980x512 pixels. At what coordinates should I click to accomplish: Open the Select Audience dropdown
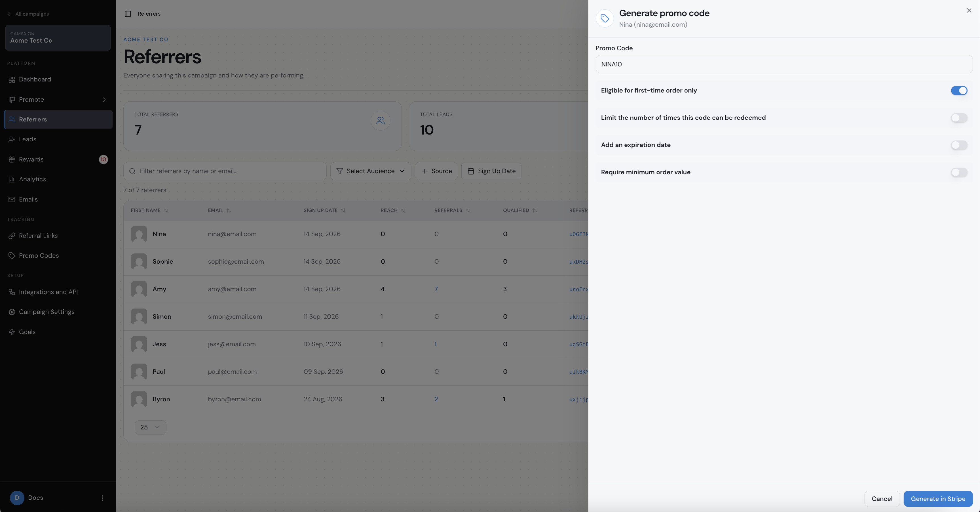pos(371,171)
